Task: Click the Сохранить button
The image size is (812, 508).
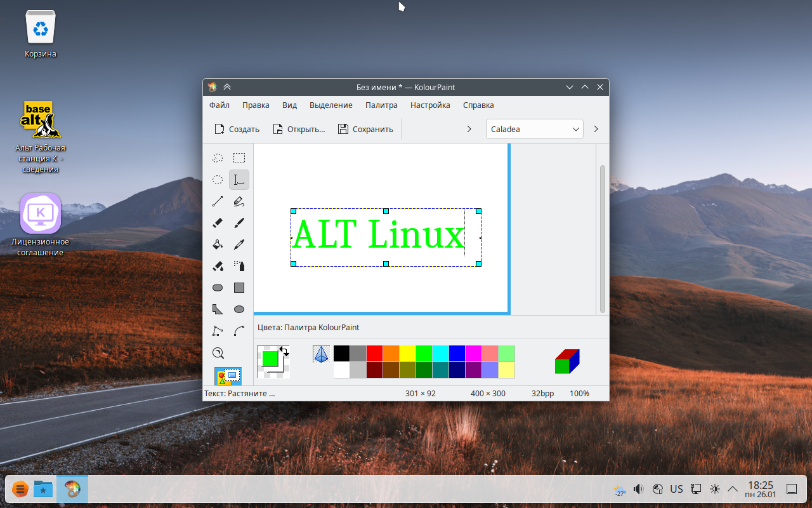Action: tap(365, 129)
